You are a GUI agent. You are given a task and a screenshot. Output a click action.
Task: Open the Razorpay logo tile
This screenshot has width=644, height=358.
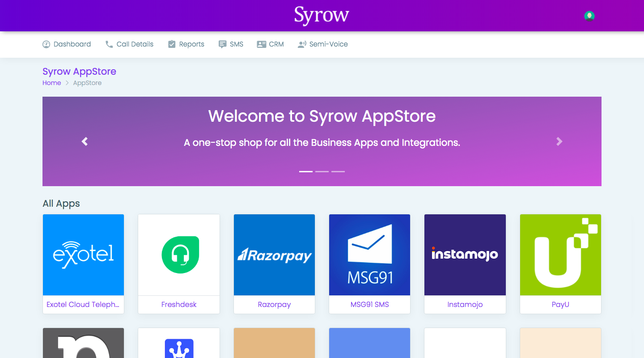tap(274, 255)
